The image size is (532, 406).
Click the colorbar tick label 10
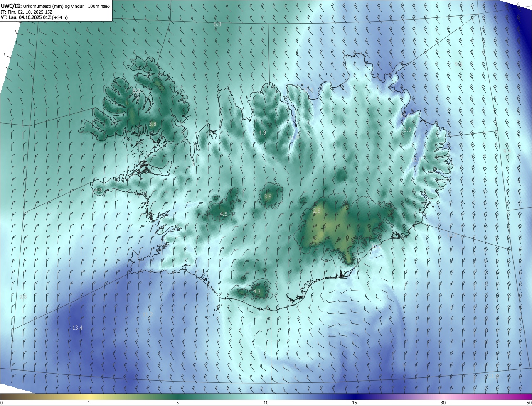(x=266, y=403)
